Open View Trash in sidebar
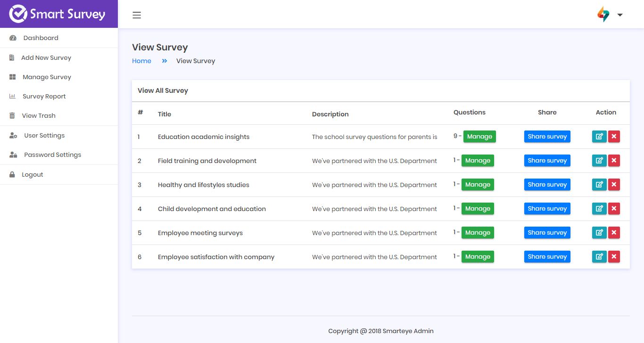The image size is (644, 343). (x=38, y=116)
